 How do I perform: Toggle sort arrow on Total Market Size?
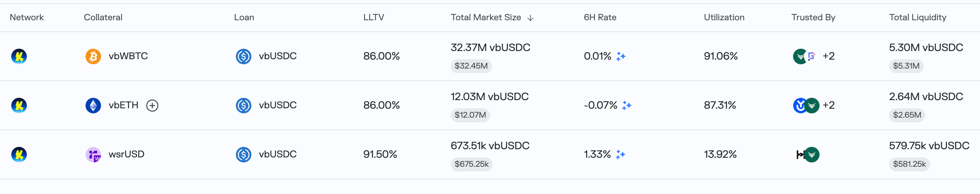point(530,18)
